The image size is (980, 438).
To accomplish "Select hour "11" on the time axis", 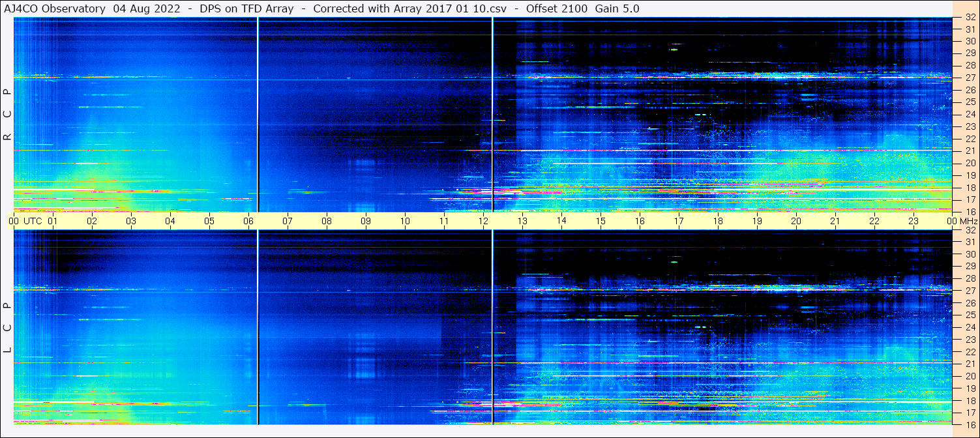I will (x=444, y=221).
